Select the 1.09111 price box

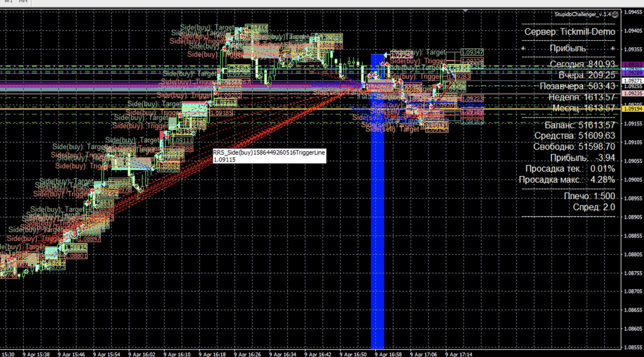(182, 141)
